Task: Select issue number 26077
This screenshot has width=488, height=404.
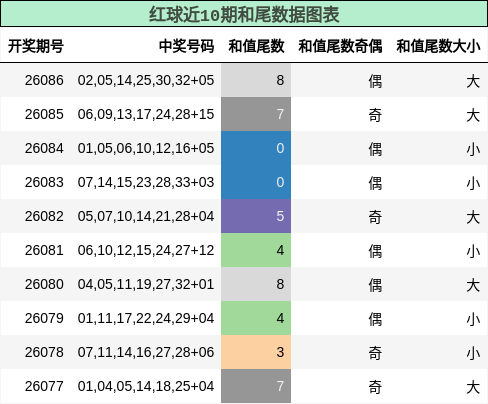Action: click(44, 386)
